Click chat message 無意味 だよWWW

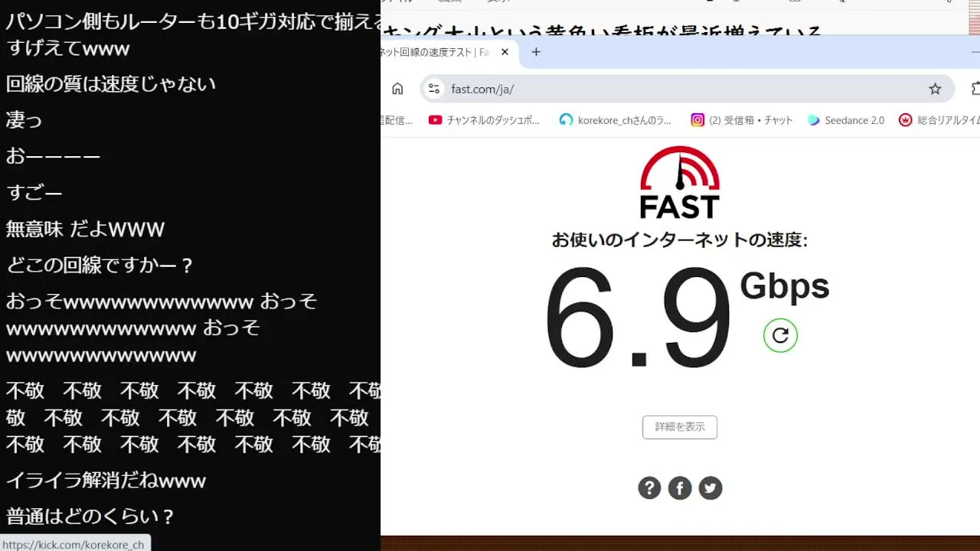(x=85, y=229)
